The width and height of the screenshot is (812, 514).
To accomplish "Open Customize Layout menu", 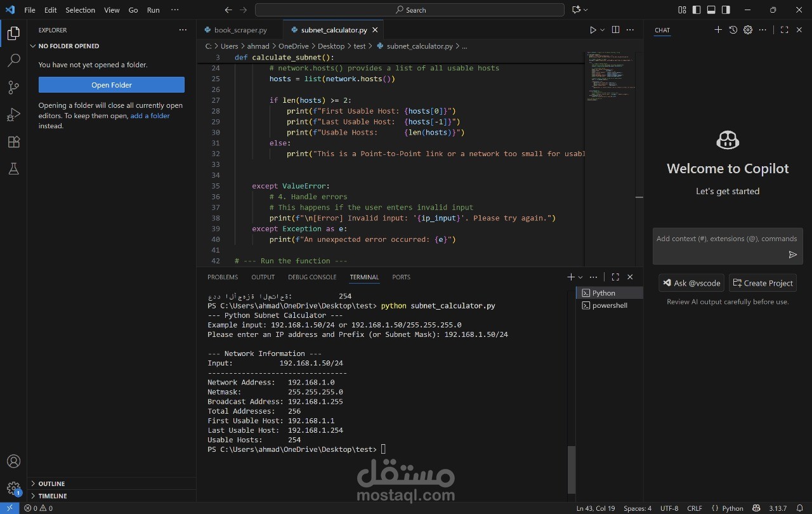I will click(682, 10).
